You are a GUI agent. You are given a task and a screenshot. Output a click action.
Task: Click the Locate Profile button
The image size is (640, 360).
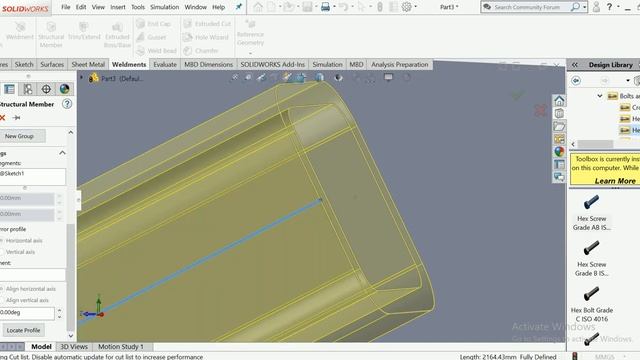pyautogui.click(x=23, y=330)
